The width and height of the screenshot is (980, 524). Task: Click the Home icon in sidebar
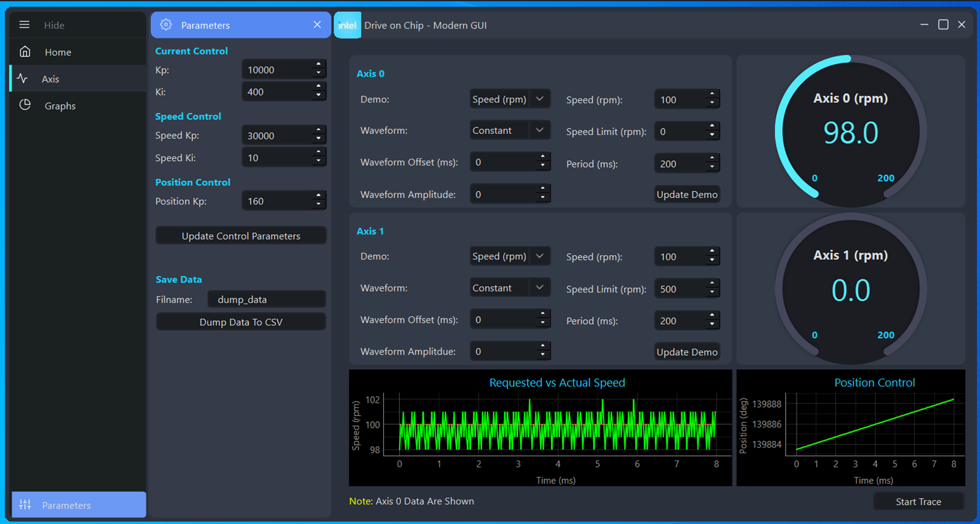tap(25, 52)
